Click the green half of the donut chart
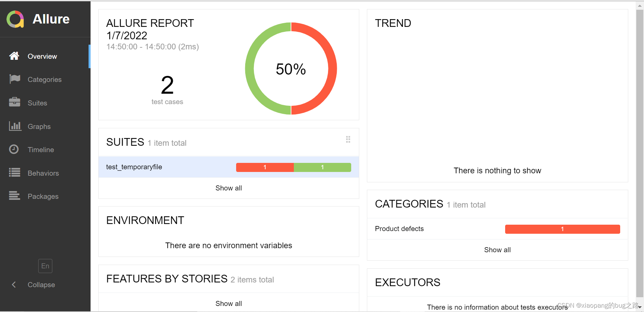644x312 pixels. click(x=250, y=69)
